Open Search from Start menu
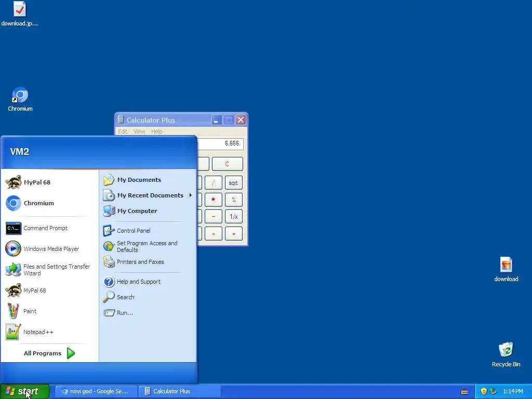Viewport: 532px width, 399px height. [148, 297]
